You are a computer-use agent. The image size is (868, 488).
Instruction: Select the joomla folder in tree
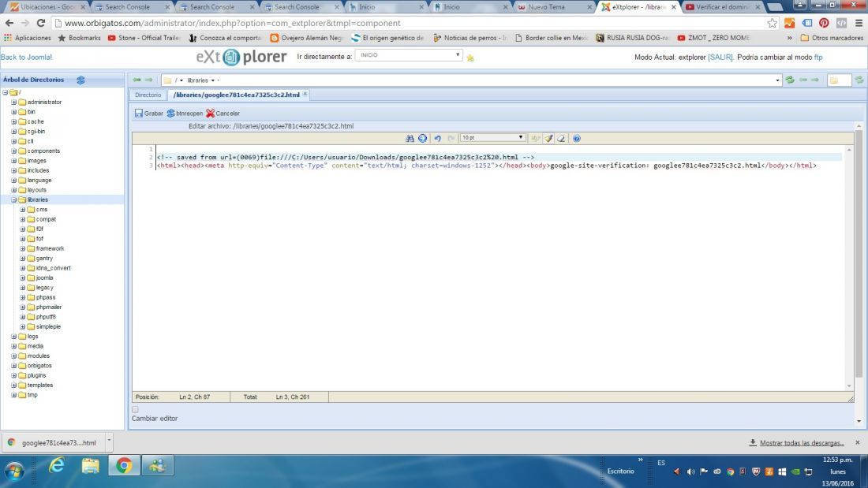[44, 278]
